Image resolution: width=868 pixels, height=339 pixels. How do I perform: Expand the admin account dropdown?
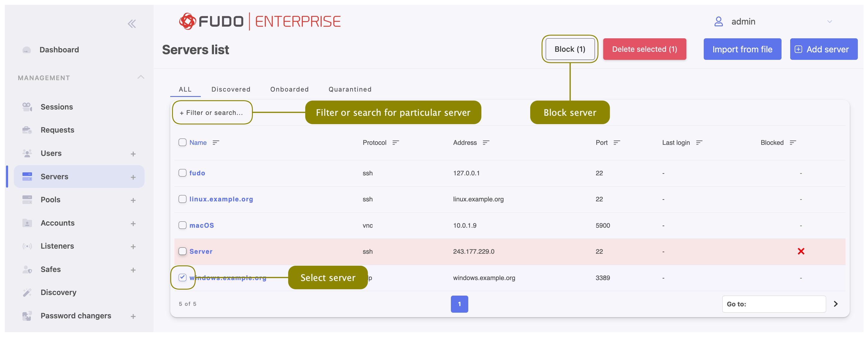[x=830, y=21]
